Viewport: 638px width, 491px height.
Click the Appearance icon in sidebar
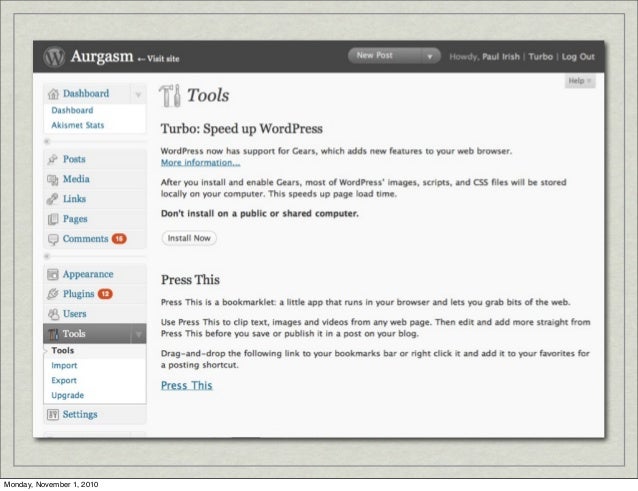coord(53,275)
